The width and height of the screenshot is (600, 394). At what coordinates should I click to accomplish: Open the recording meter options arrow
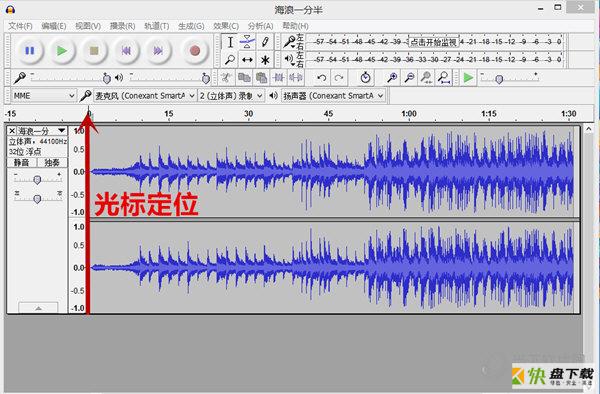coord(293,47)
